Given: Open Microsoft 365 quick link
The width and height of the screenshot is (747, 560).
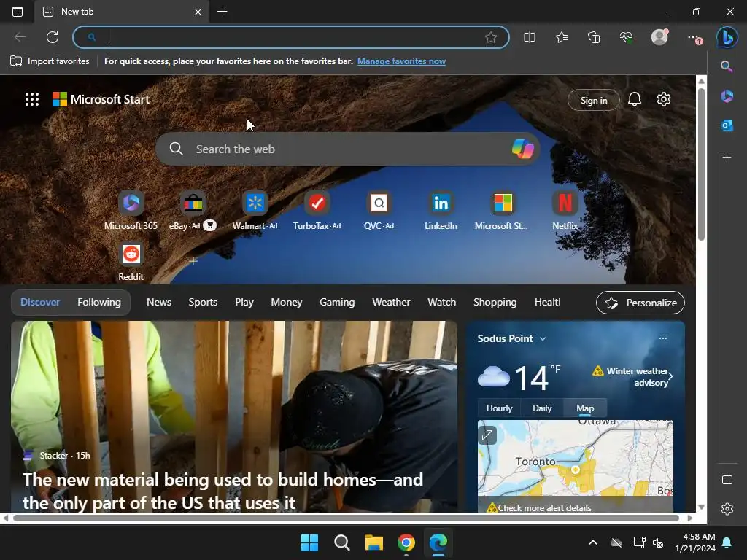Looking at the screenshot, I should point(131,211).
